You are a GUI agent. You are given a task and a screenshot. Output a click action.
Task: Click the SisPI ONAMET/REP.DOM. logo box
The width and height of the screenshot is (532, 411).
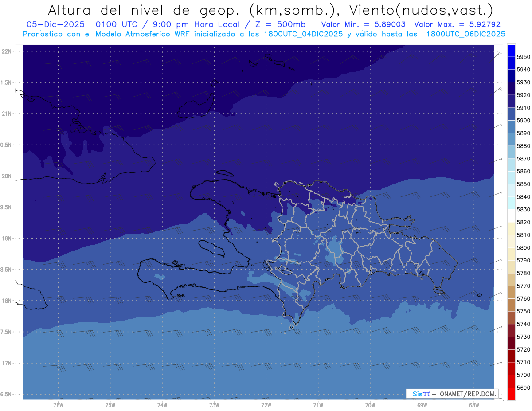[x=452, y=394]
